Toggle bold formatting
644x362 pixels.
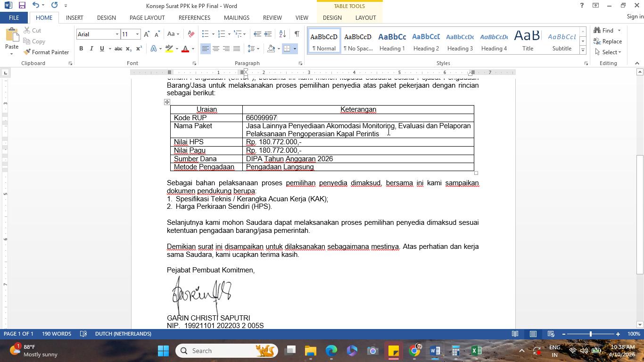(81, 49)
